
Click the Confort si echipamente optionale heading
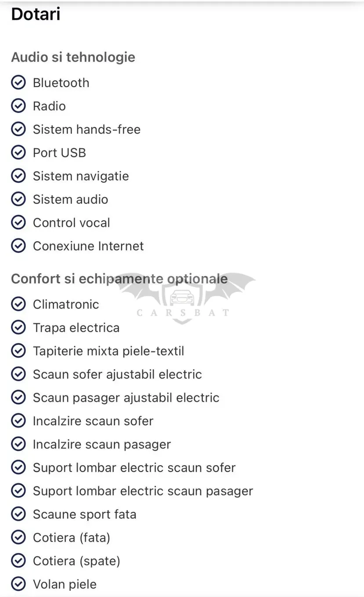click(119, 279)
